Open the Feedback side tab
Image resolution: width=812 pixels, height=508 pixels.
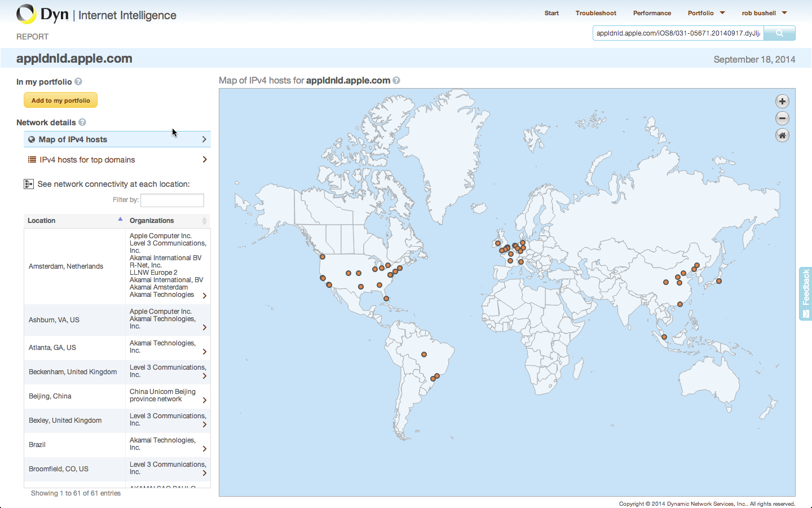point(805,294)
